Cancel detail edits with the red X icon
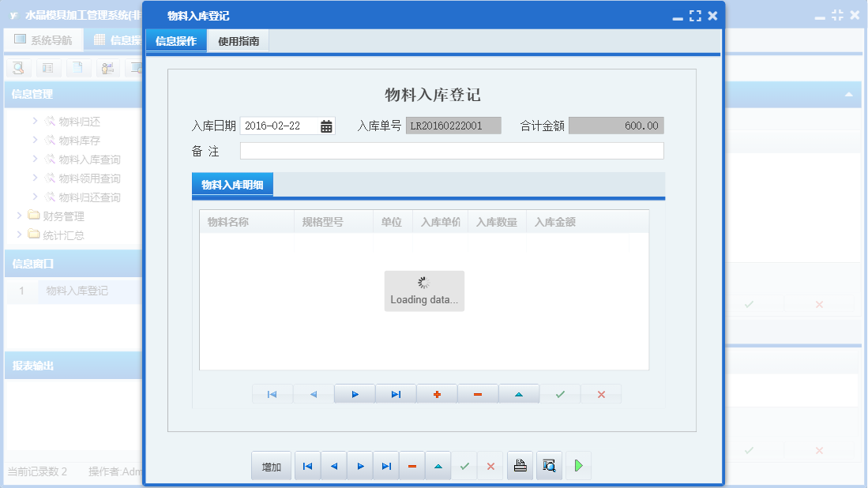 (601, 393)
